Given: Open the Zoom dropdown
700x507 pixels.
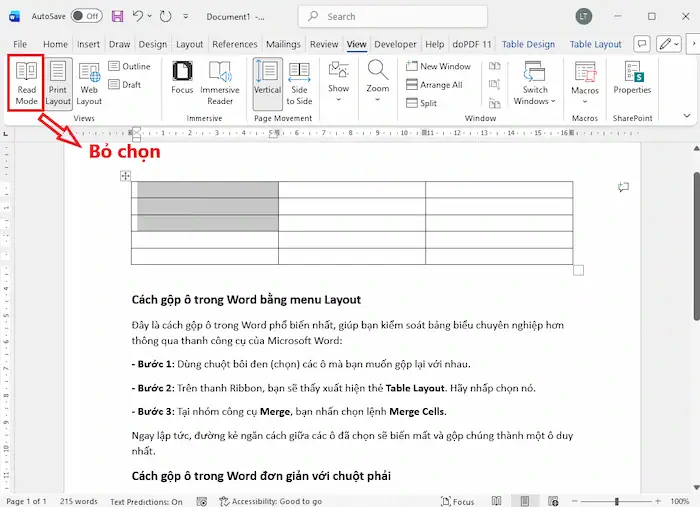Looking at the screenshot, I should [x=378, y=82].
